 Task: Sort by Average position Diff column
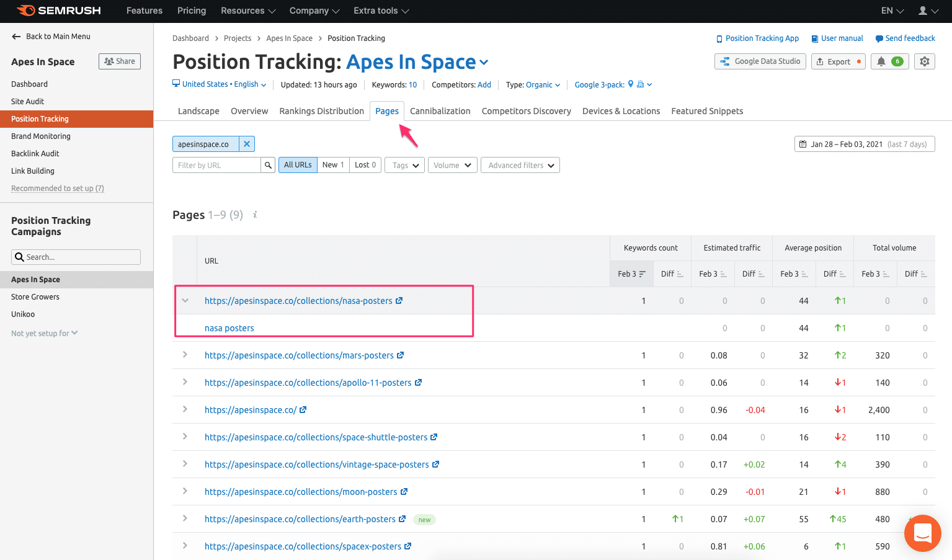(x=834, y=273)
